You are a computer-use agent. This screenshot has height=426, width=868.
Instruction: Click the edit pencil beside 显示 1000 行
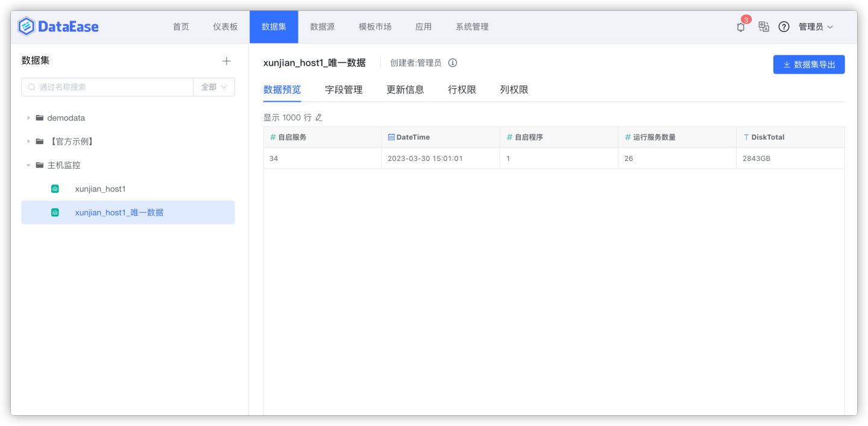[x=318, y=117]
